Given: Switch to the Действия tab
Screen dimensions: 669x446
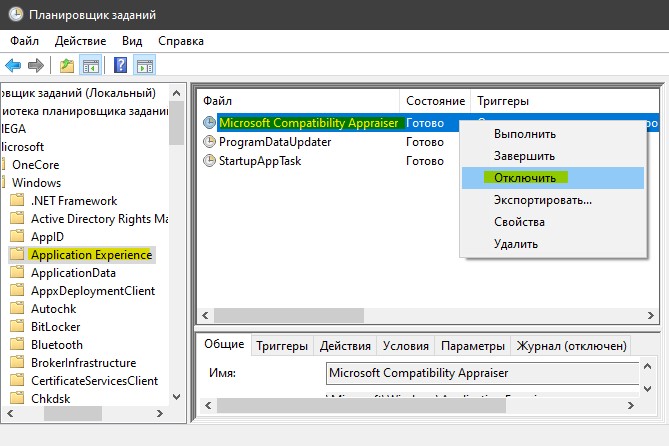Looking at the screenshot, I should (345, 346).
